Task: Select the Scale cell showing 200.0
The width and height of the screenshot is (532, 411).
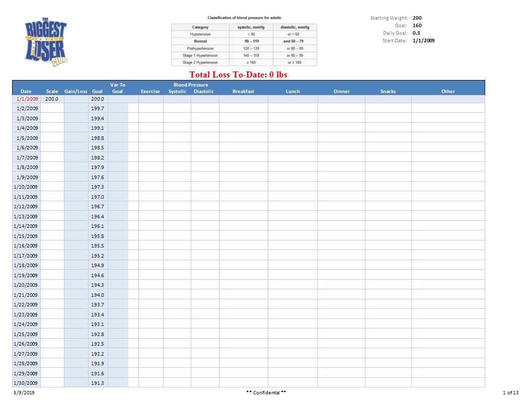Action: pos(52,99)
